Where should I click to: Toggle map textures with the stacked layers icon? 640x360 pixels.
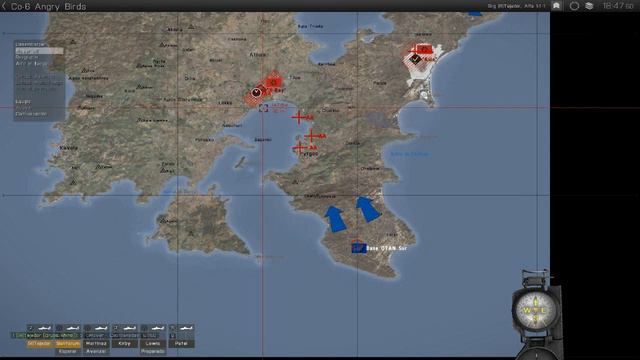coord(589,6)
